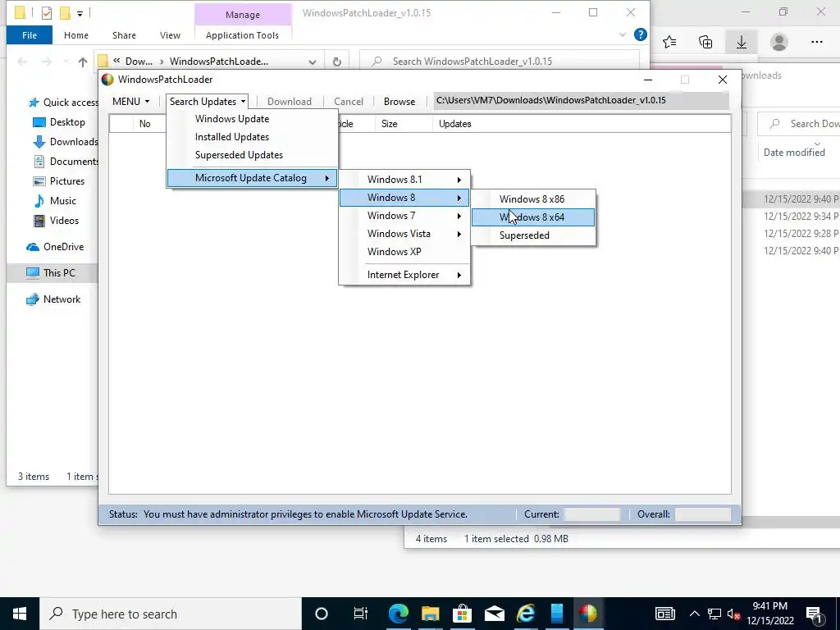Expand the Windows 8 submenu
Viewport: 840px width, 630px height.
click(404, 198)
